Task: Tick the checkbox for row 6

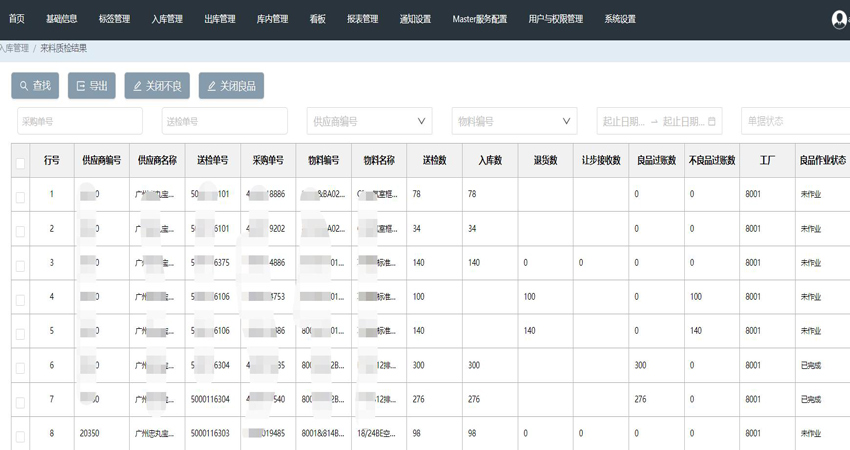Action: (20, 367)
